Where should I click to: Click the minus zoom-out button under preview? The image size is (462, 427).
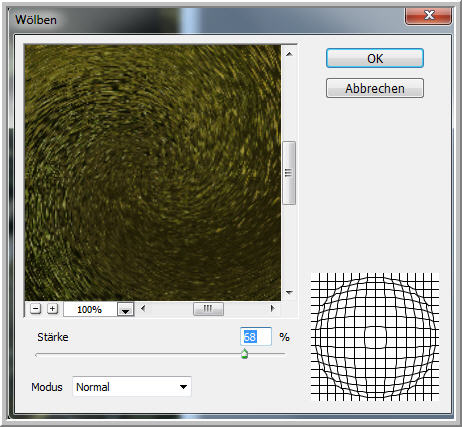[x=35, y=309]
